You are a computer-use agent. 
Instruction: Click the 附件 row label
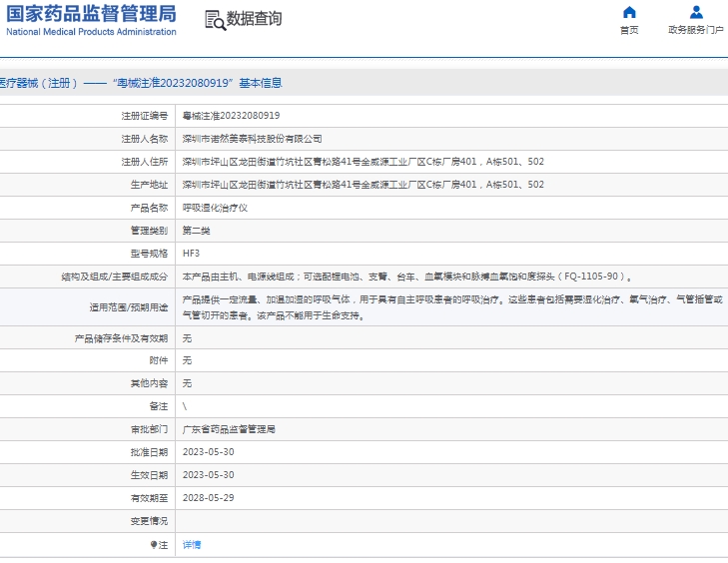point(159,360)
